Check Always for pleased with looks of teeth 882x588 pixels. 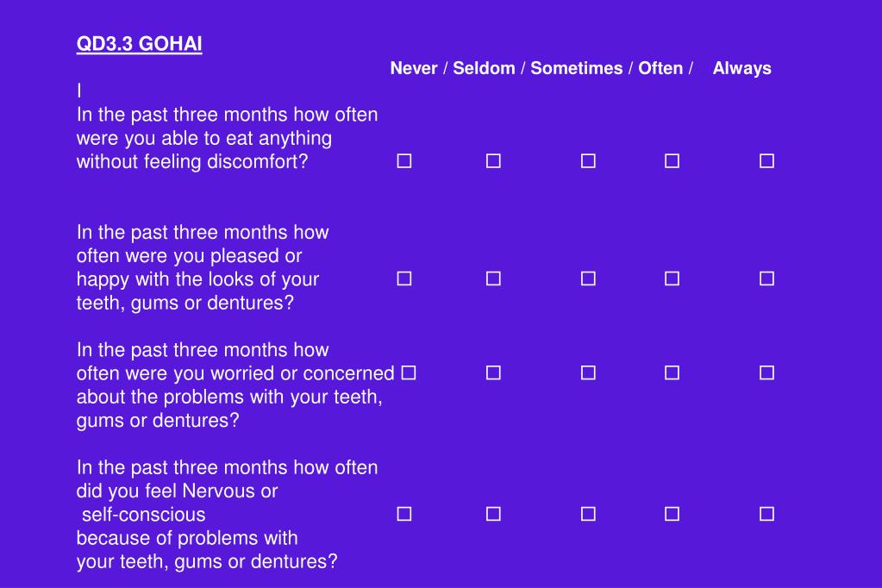[x=766, y=278]
